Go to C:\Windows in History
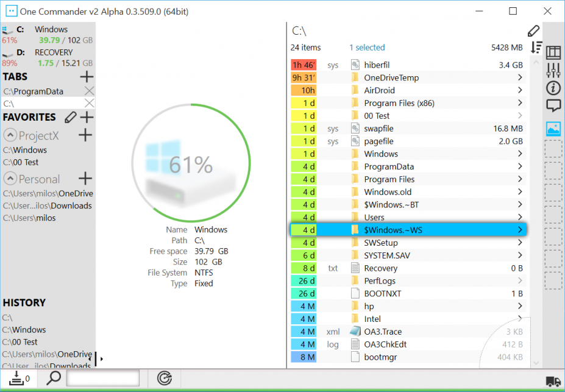565x392 pixels. (24, 330)
